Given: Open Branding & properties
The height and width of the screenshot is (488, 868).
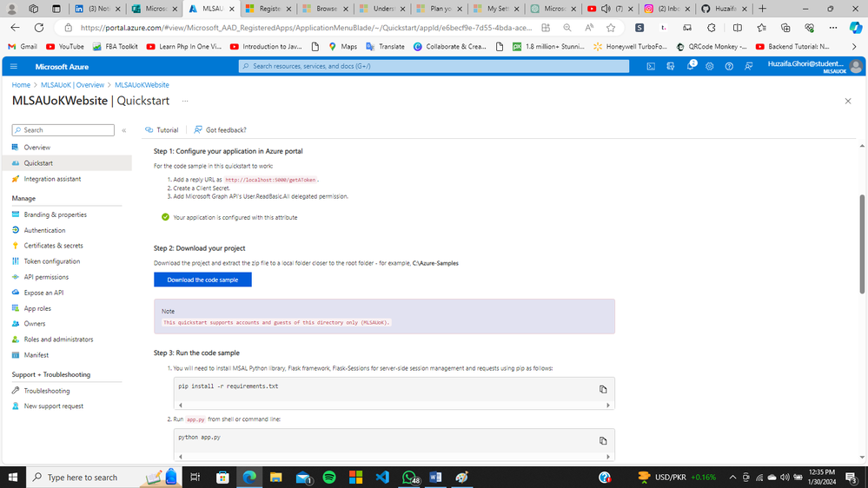Looking at the screenshot, I should (55, 214).
